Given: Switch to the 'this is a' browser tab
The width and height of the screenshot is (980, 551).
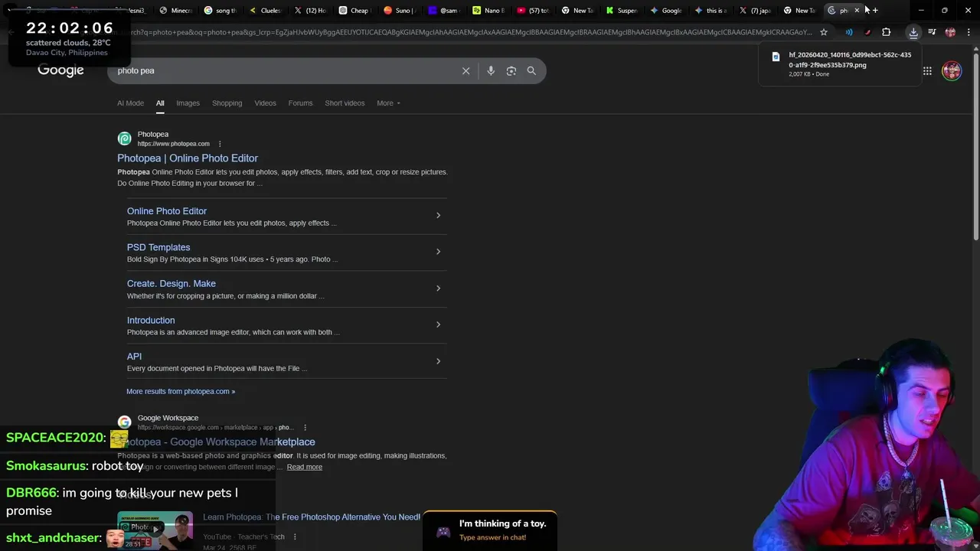Looking at the screenshot, I should [x=711, y=10].
